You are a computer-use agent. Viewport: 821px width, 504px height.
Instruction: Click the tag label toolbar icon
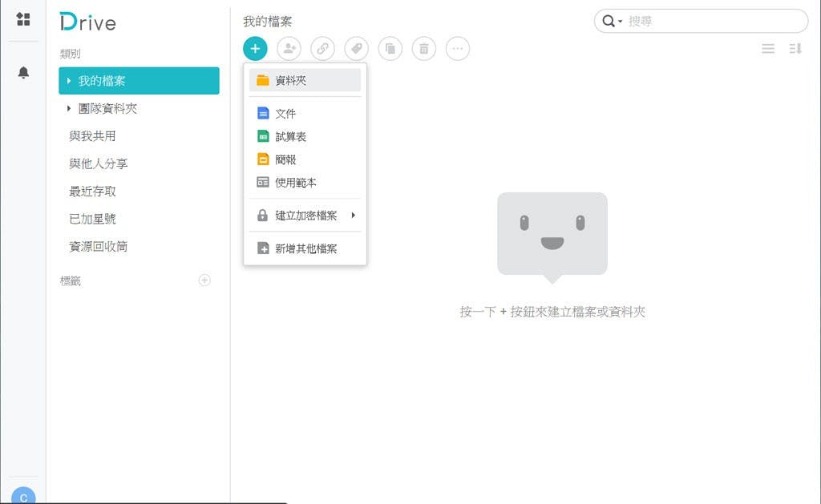(x=356, y=49)
